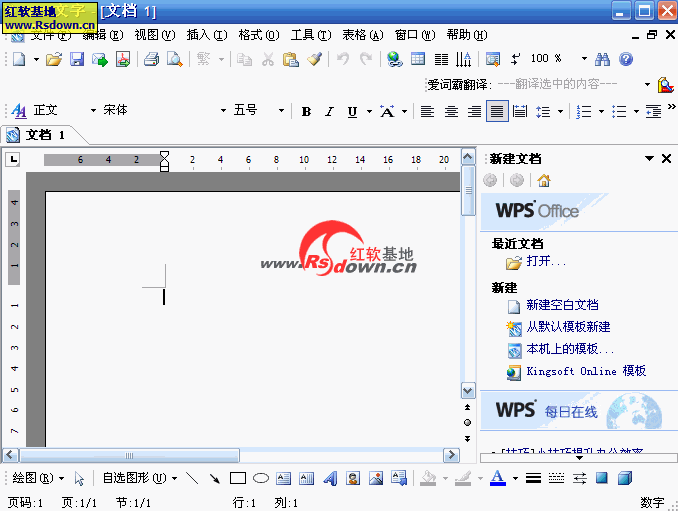Open the 视图 View menu

click(x=155, y=35)
